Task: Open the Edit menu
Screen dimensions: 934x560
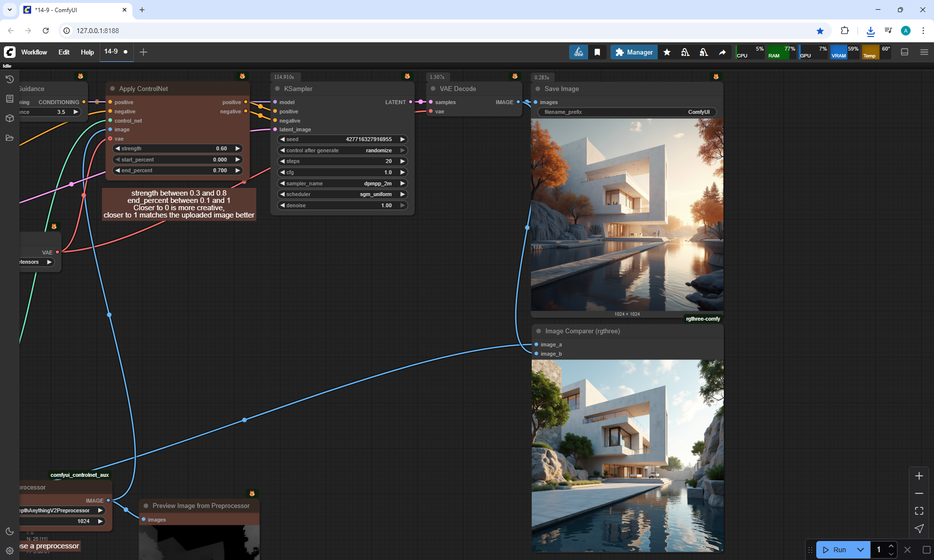Action: tap(64, 52)
